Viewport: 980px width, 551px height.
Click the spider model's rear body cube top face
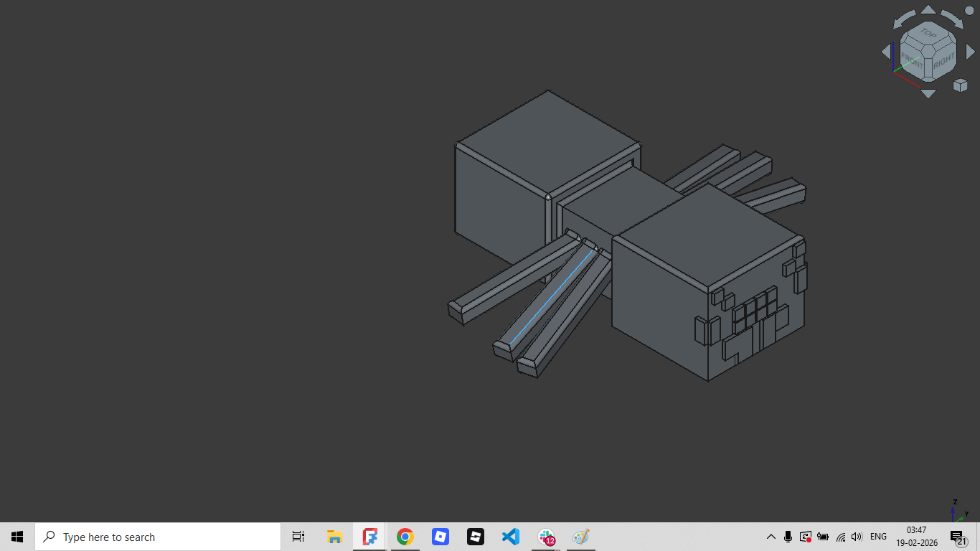[x=548, y=141]
